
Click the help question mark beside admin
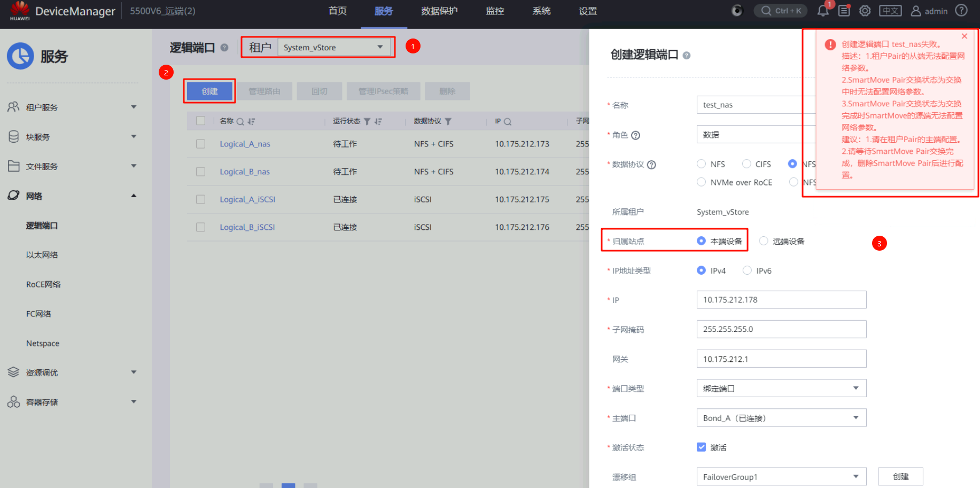(961, 11)
